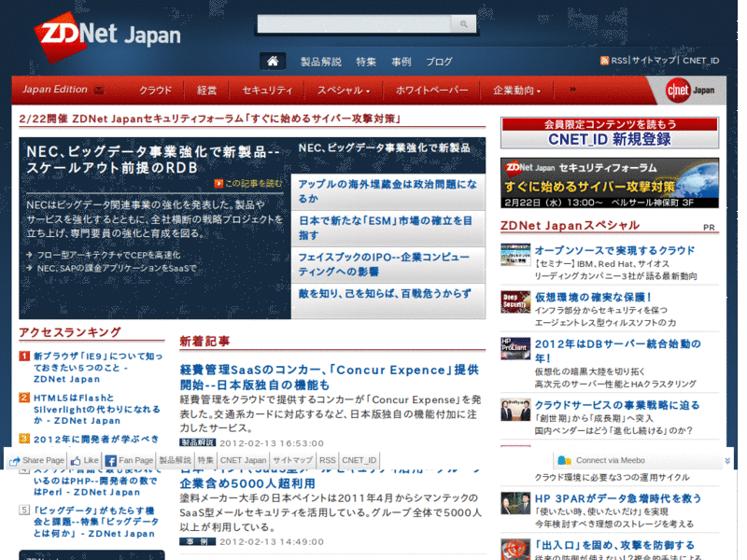This screenshot has height=560, width=747.
Task: Click the この記事を読む arrow icon
Action: 218,183
